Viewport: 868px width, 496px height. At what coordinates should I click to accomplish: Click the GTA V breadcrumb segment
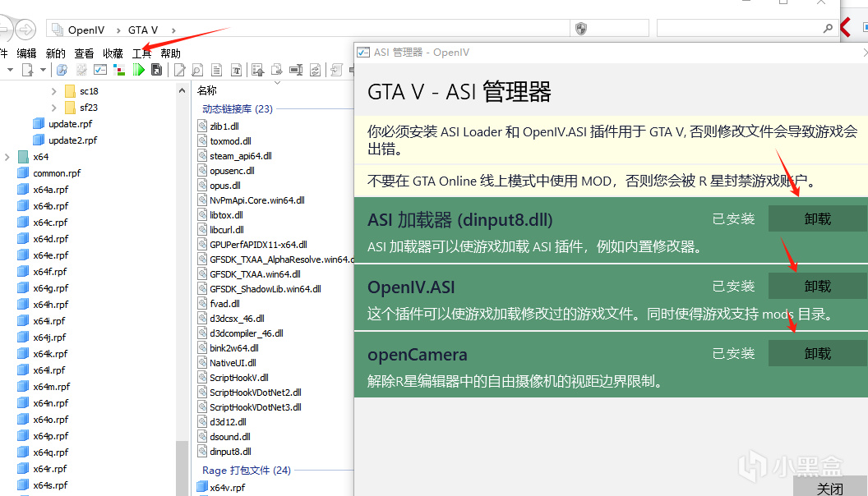pos(143,30)
